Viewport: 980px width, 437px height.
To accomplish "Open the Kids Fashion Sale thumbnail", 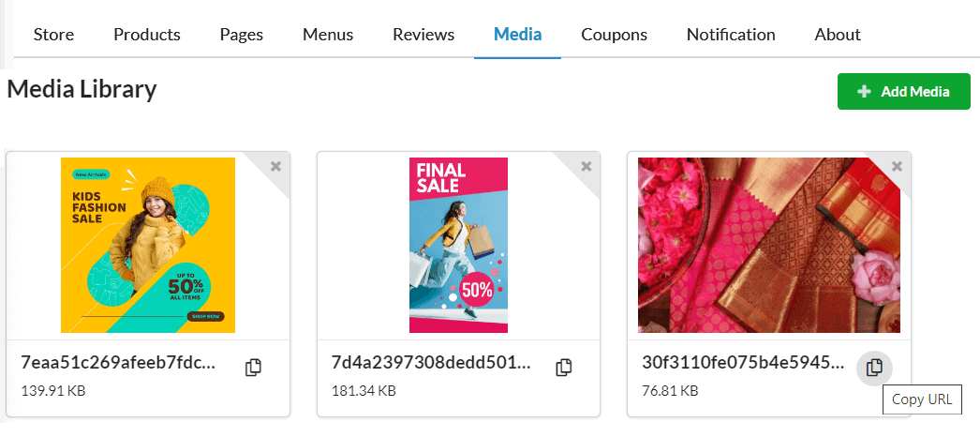I will coord(148,245).
